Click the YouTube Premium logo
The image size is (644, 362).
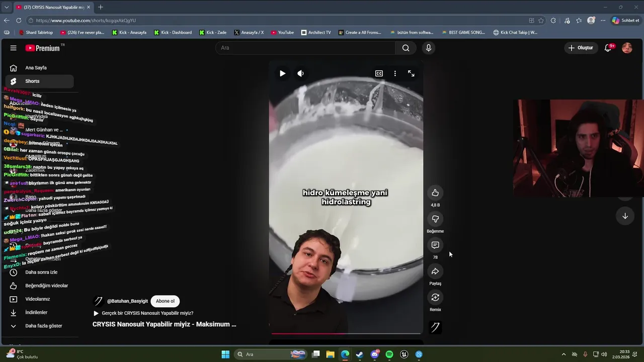(43, 48)
